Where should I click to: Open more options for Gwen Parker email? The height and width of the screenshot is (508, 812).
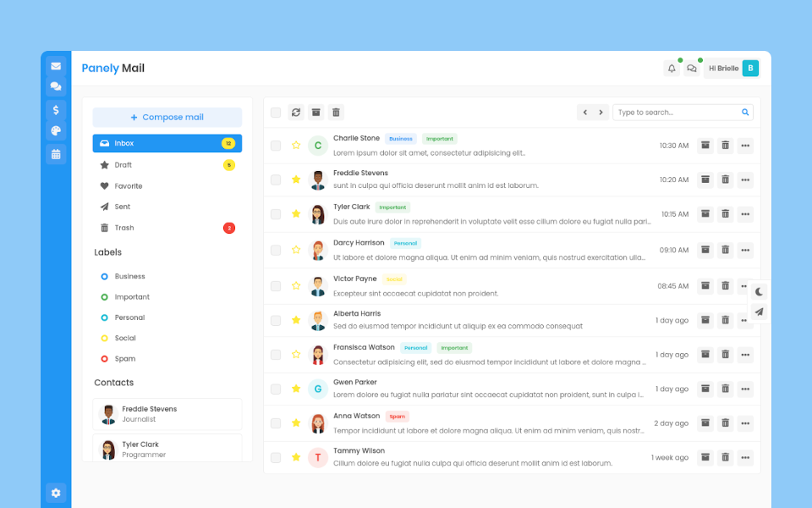coord(745,389)
